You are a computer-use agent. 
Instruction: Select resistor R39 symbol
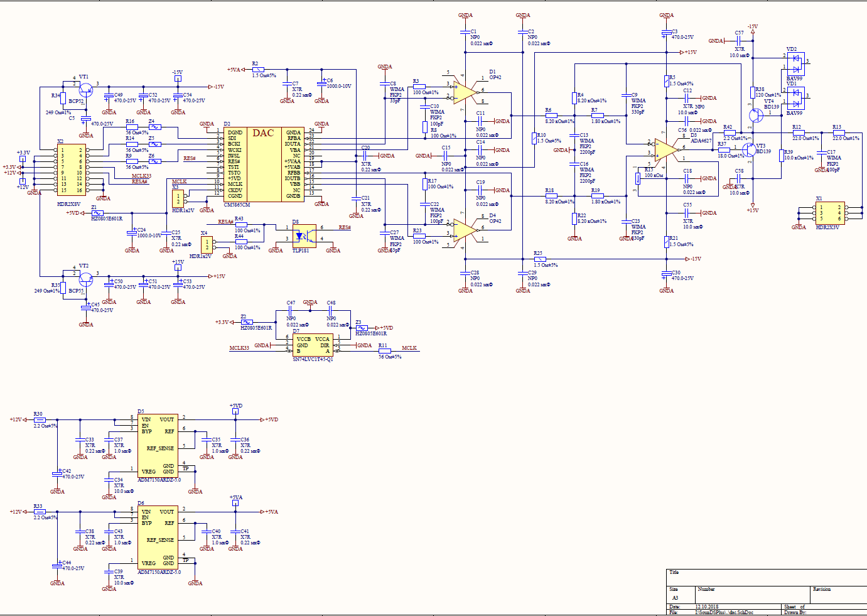[782, 155]
